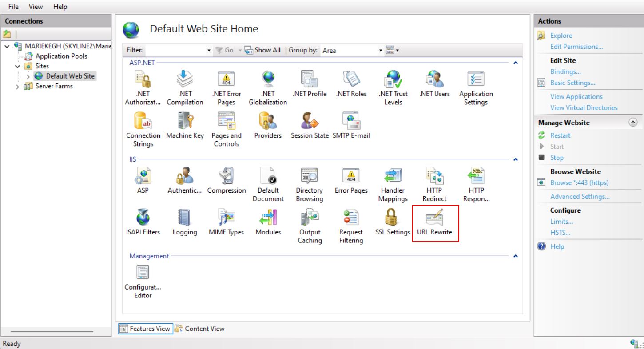Screen dimensions: 644x349
Task: Open the .NET Compilation feature
Action: pos(185,88)
